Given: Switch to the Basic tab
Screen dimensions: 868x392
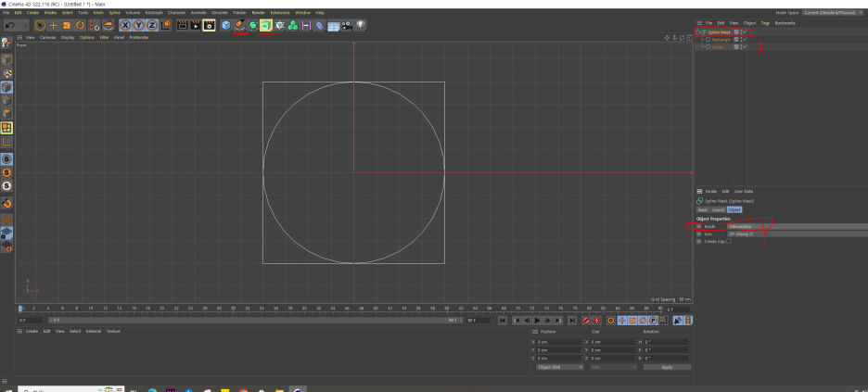Looking at the screenshot, I should click(x=703, y=210).
